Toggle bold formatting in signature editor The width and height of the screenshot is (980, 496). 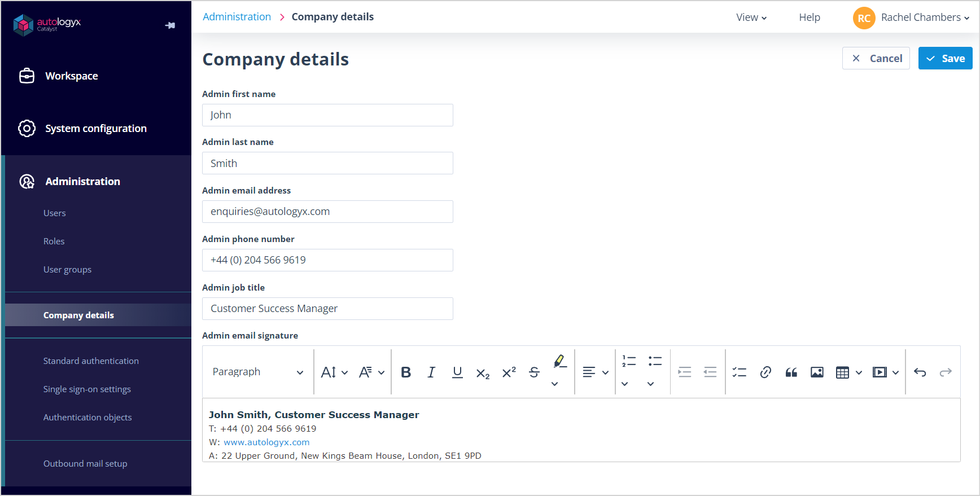coord(406,372)
